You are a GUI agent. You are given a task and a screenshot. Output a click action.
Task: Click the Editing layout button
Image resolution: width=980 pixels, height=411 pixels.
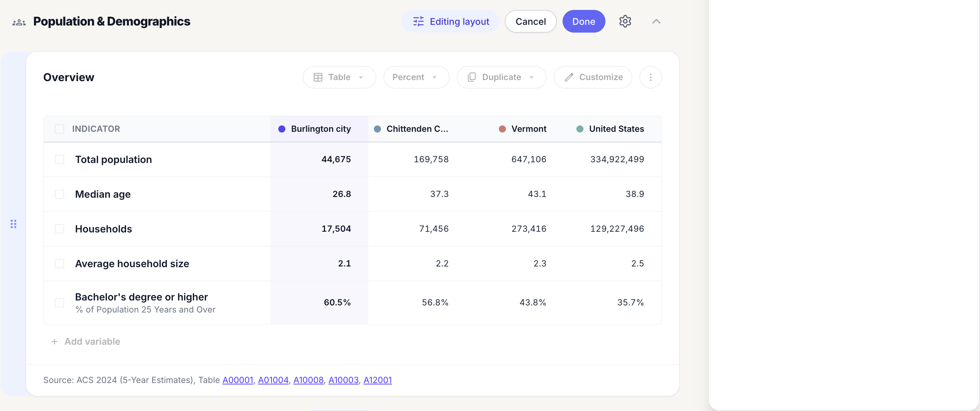coord(450,21)
